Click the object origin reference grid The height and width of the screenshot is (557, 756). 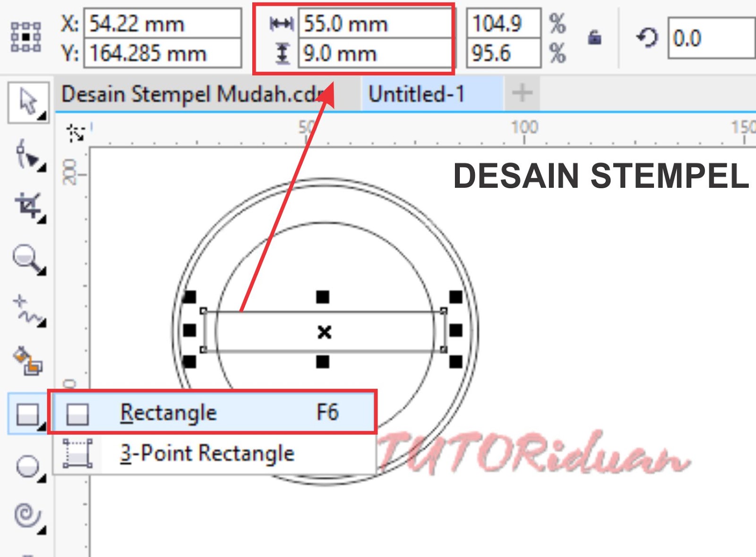coord(26,37)
